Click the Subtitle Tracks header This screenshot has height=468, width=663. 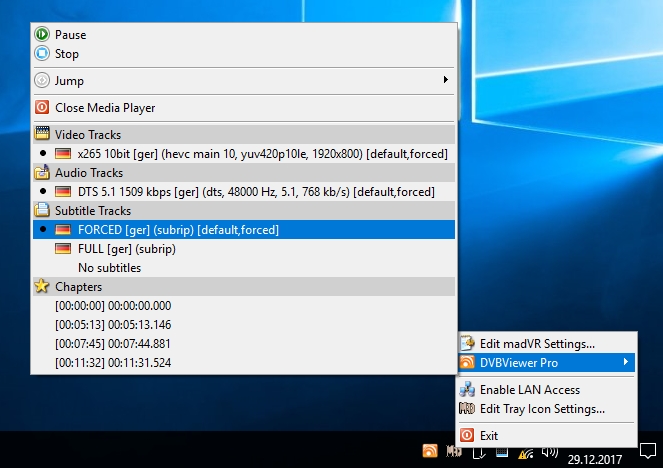click(244, 211)
